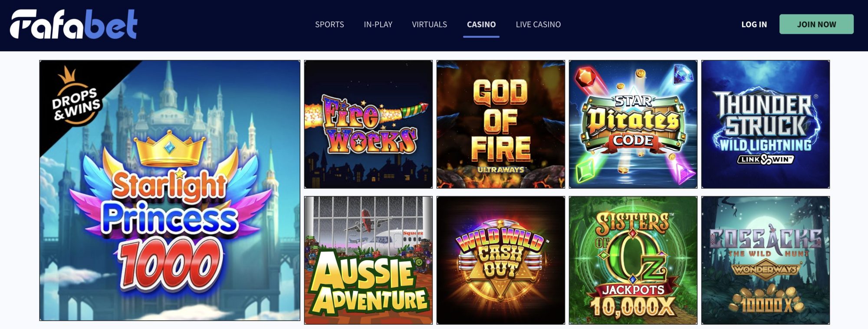Image resolution: width=868 pixels, height=329 pixels.
Task: Click the Link & Win logo on Thunderstruck tile
Action: 766,159
